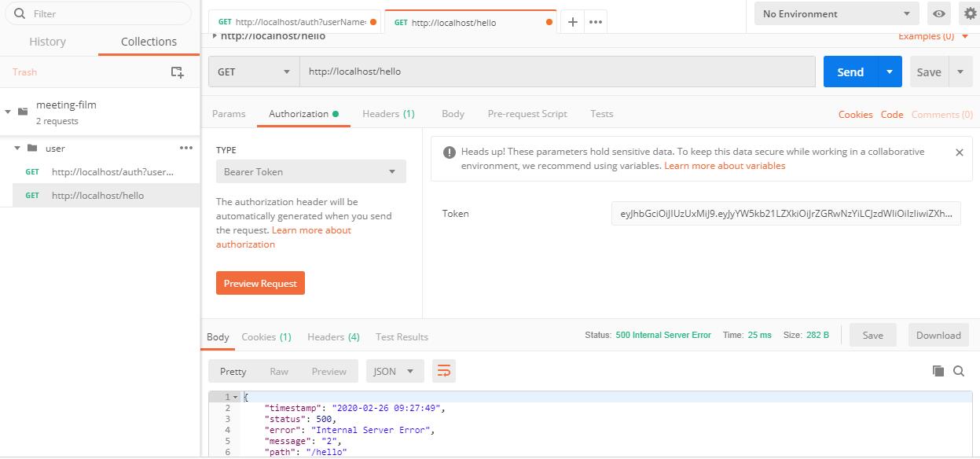Open the Send button dropdown arrow
The image size is (980, 459).
(x=890, y=72)
